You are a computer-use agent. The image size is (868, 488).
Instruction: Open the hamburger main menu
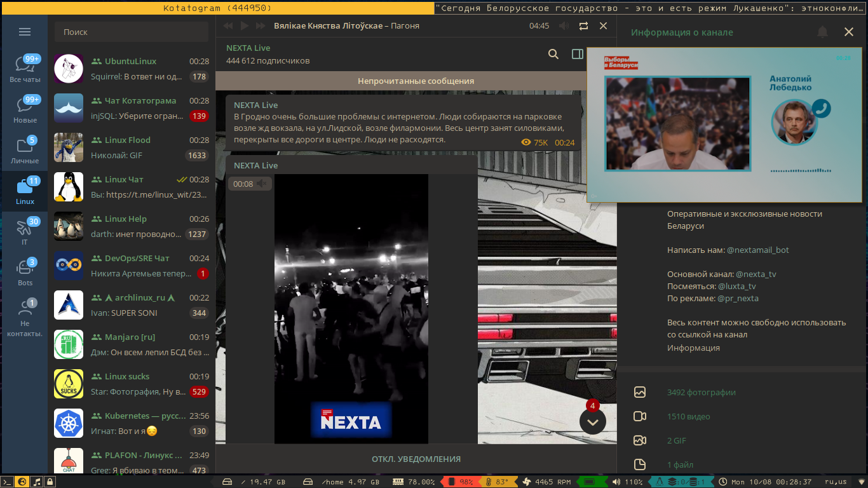coord(25,32)
